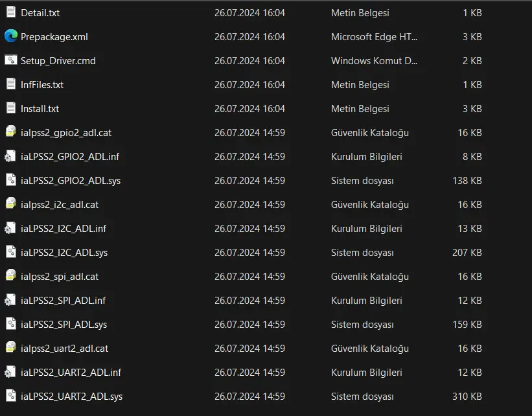532x416 pixels.
Task: Select the iaLPSS2_SPI_ADL.sys file name
Action: [64, 325]
